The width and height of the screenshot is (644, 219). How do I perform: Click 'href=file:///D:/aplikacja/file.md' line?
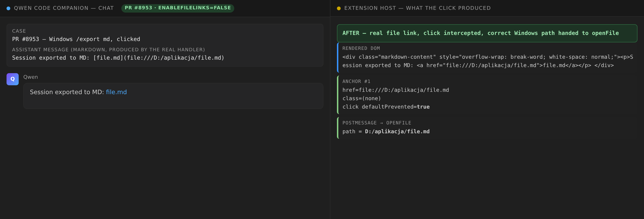coord(395,90)
